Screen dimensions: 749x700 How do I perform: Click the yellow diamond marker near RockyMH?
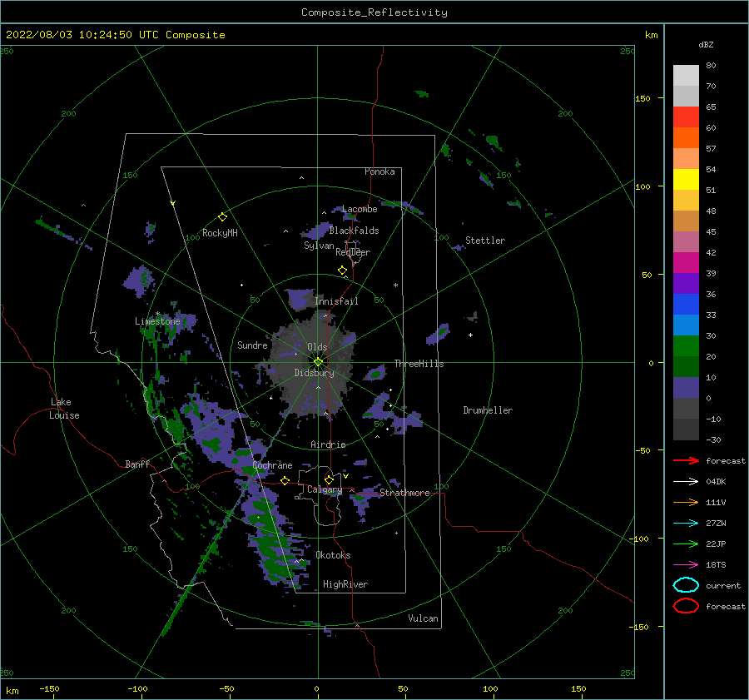pos(222,217)
